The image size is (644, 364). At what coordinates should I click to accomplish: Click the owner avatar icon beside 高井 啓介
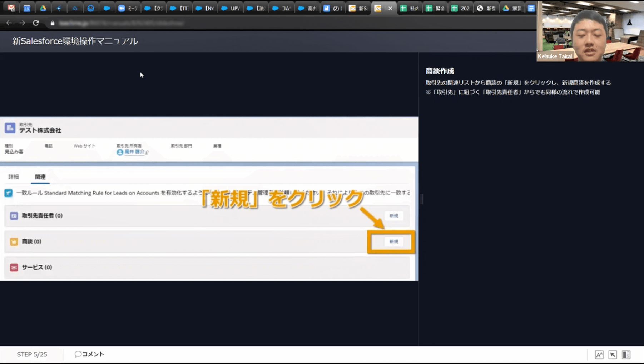coord(120,152)
